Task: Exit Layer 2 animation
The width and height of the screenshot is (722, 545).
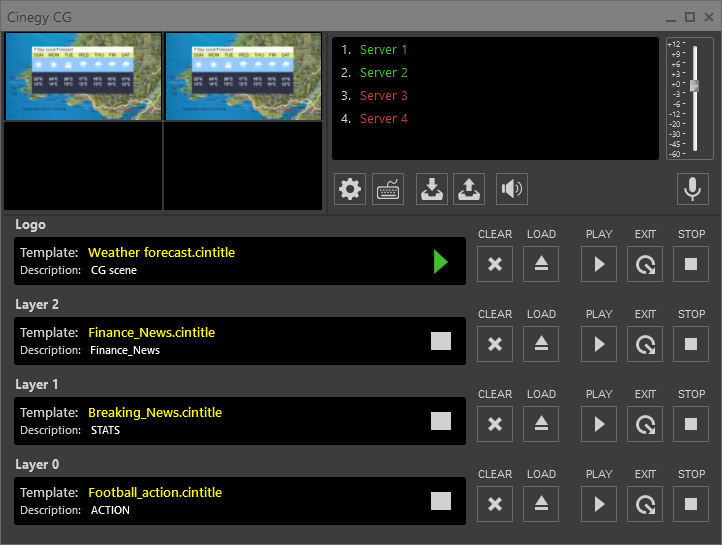Action: (x=645, y=344)
